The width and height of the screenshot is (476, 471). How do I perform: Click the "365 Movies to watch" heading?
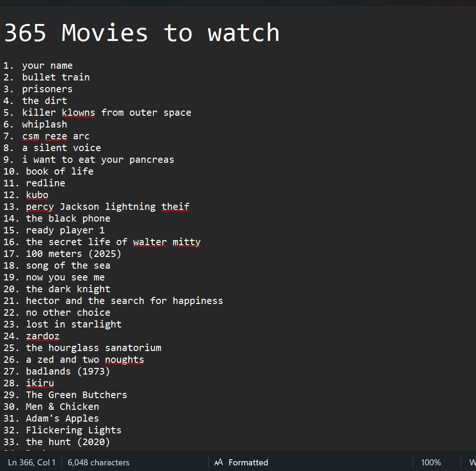142,33
